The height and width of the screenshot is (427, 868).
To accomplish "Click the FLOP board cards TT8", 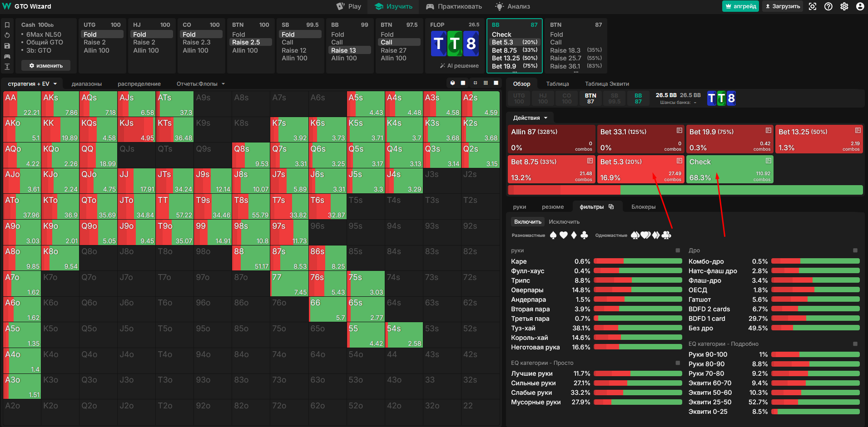I will click(455, 44).
